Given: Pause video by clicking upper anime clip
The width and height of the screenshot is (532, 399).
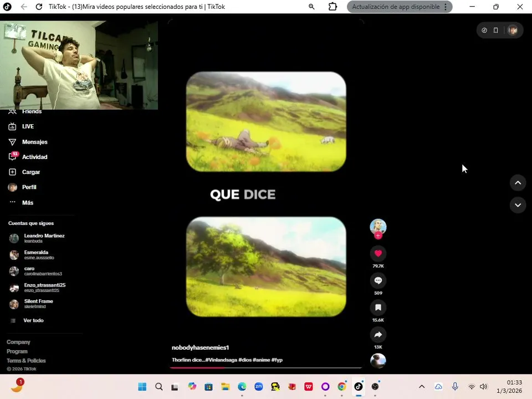Looking at the screenshot, I should coord(266,121).
